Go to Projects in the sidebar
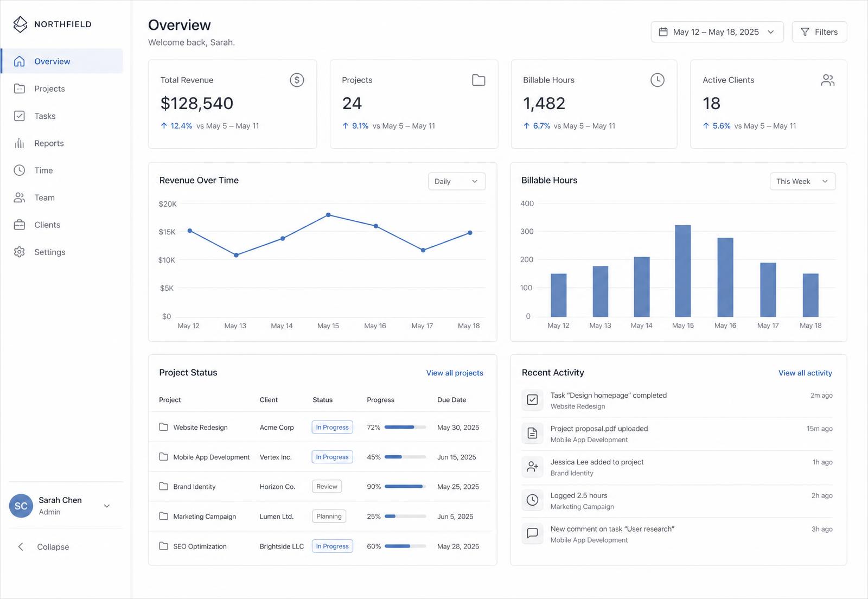This screenshot has height=599, width=868. 62,88
